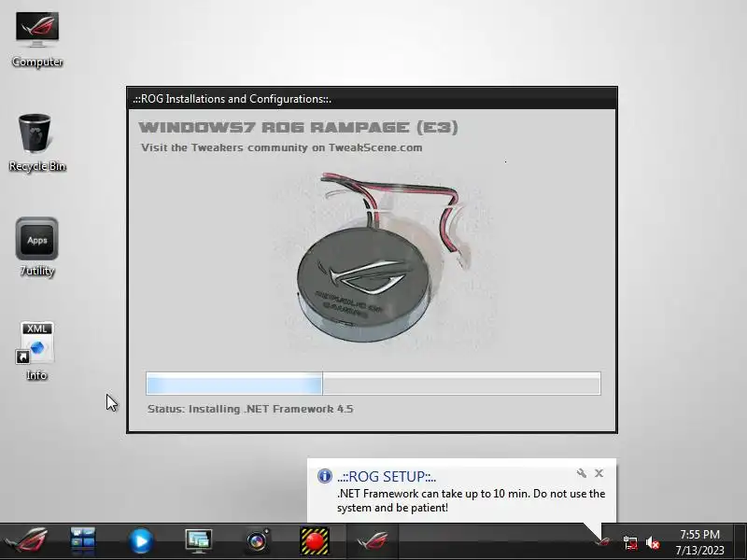The image size is (747, 560).
Task: Click the Status: Installing .NET Framework text
Action: (x=250, y=409)
